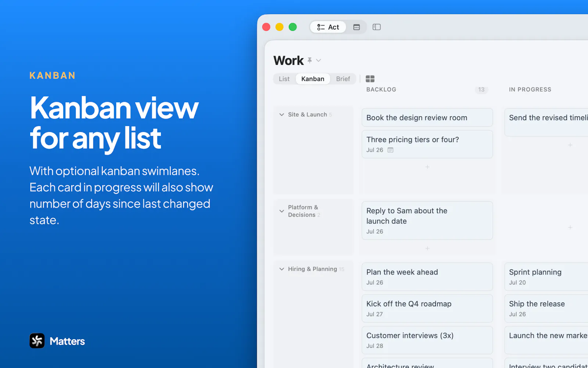
Task: Open the Plan the week ahead card
Action: coord(427,277)
